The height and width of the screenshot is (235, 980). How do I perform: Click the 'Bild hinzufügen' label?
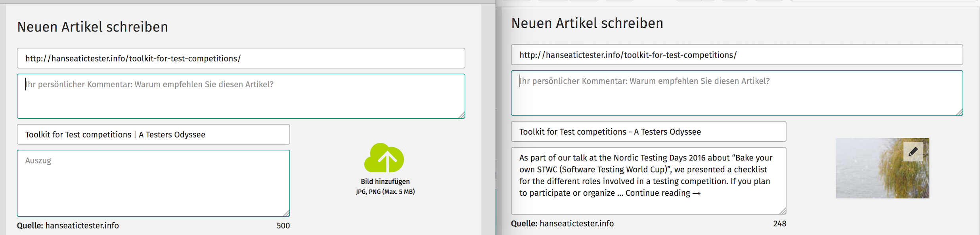coord(385,181)
